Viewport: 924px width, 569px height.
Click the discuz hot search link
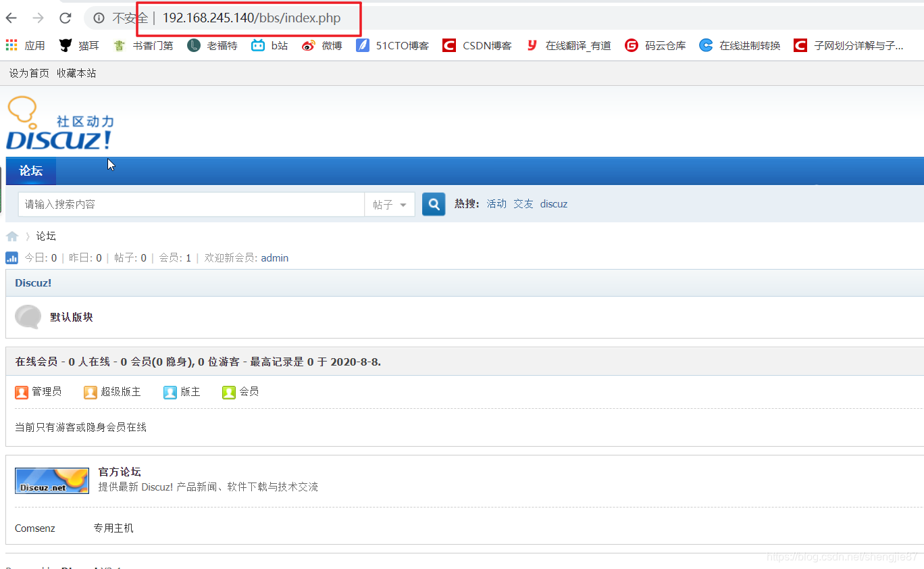(x=554, y=203)
